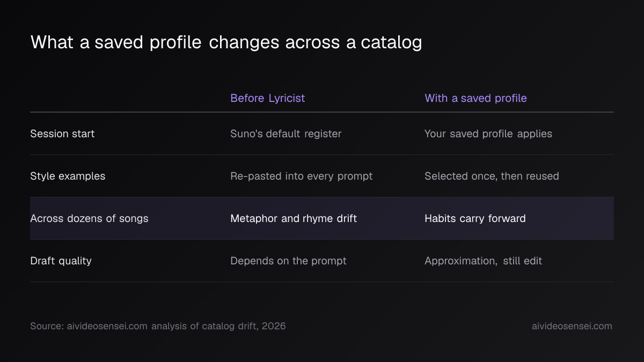Click the 'Session start' row label

click(62, 134)
